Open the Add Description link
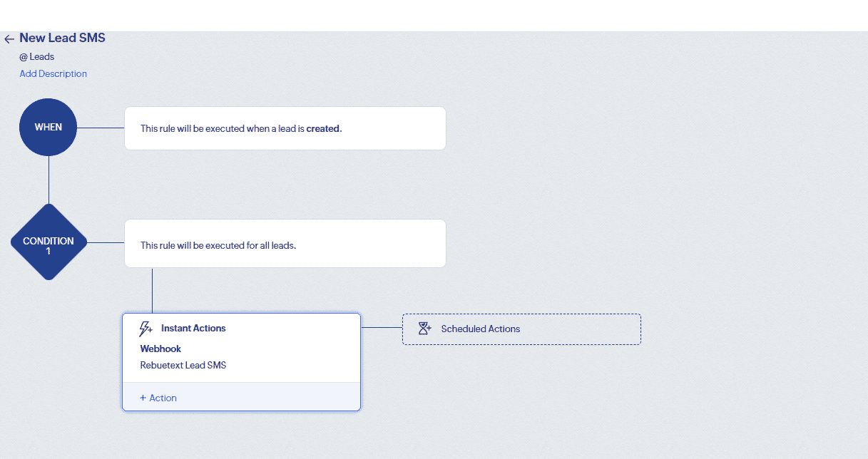This screenshot has height=459, width=868. point(53,73)
